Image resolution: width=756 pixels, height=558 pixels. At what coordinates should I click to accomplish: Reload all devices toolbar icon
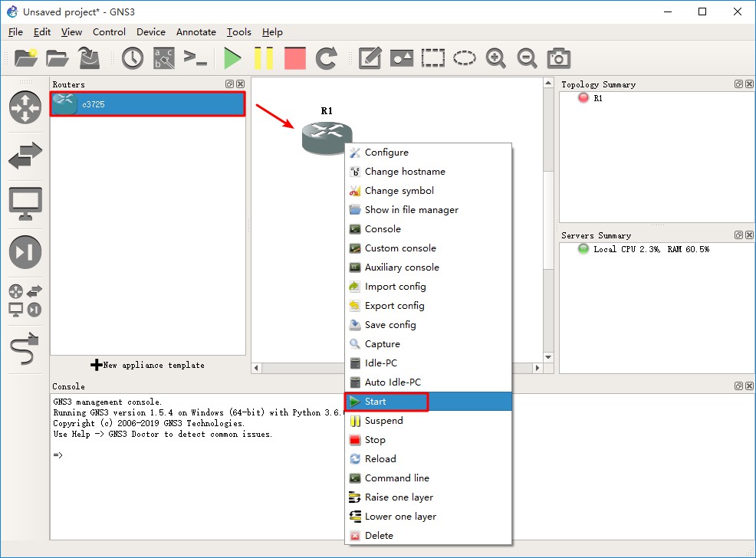[x=327, y=58]
